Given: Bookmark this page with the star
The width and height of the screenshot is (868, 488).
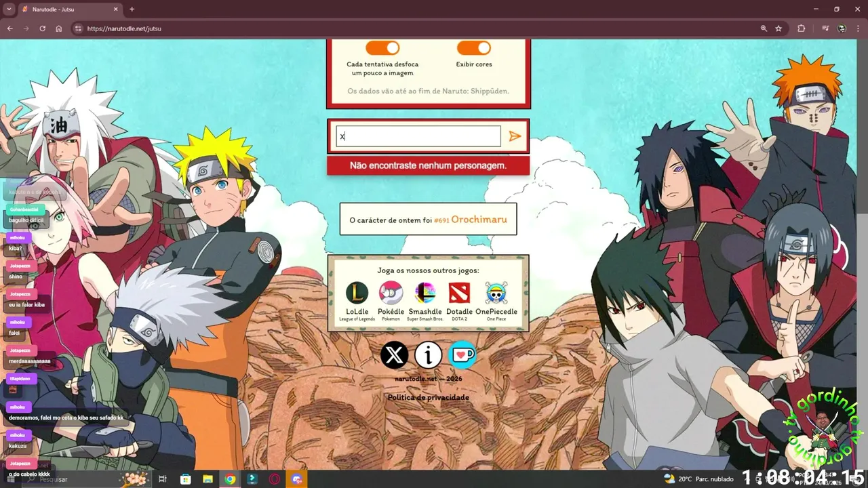Looking at the screenshot, I should (x=778, y=28).
